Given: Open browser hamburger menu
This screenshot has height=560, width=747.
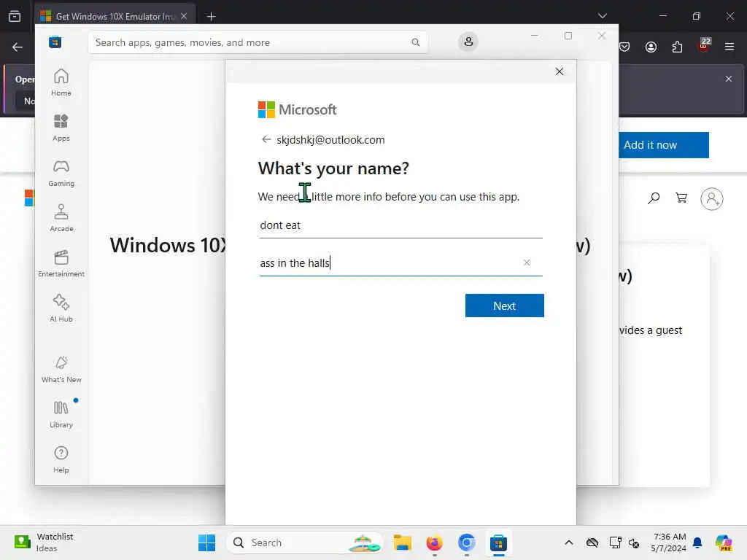Looking at the screenshot, I should tap(729, 47).
